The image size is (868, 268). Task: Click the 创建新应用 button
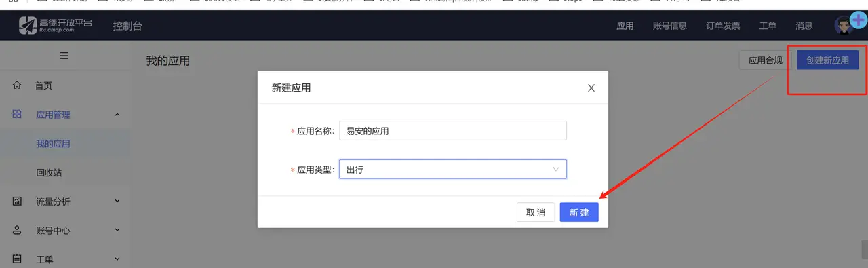[x=827, y=60]
